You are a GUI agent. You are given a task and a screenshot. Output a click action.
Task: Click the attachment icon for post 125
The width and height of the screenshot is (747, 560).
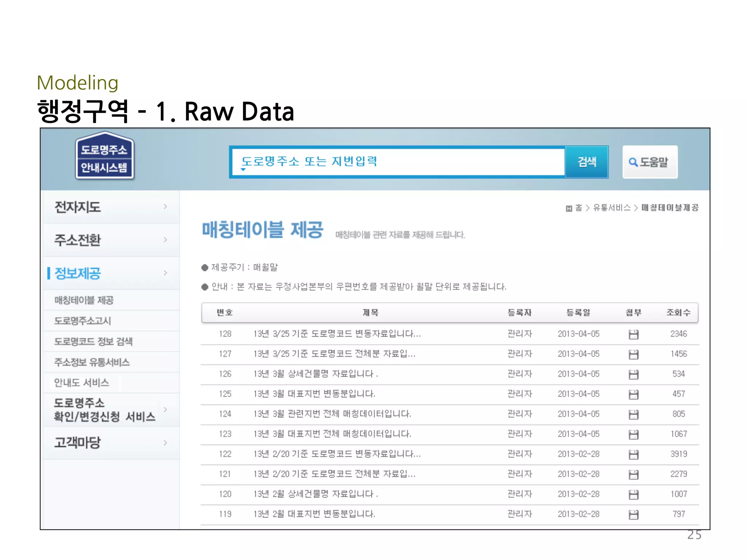click(634, 394)
